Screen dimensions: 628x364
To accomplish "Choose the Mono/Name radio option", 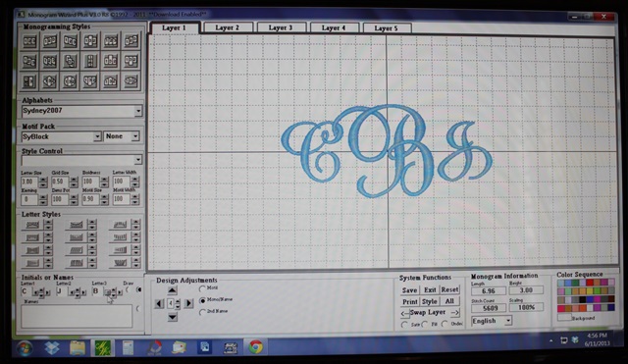I will [x=202, y=300].
